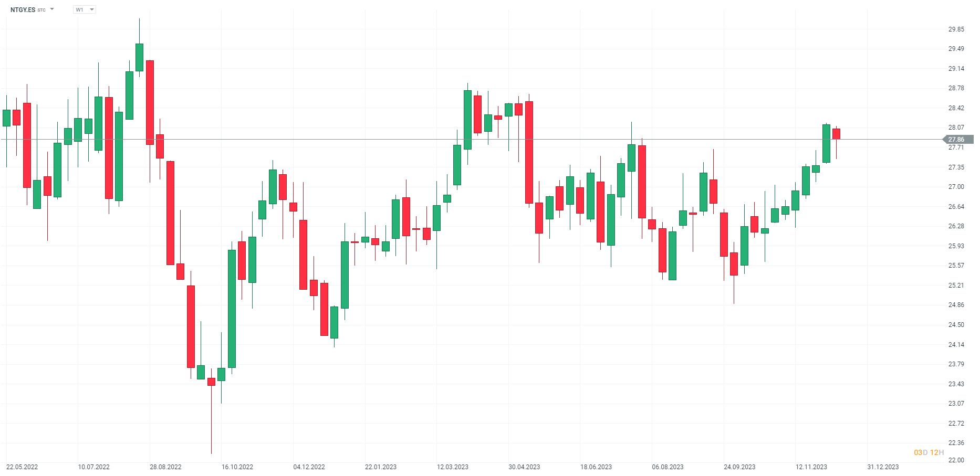Click the most recent red candle
980x476 pixels.
click(836, 134)
